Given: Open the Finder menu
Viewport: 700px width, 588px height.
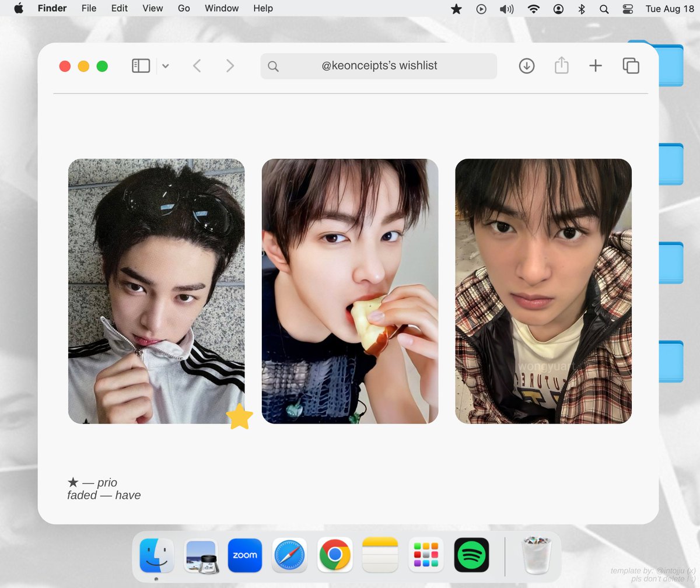Looking at the screenshot, I should coord(52,8).
